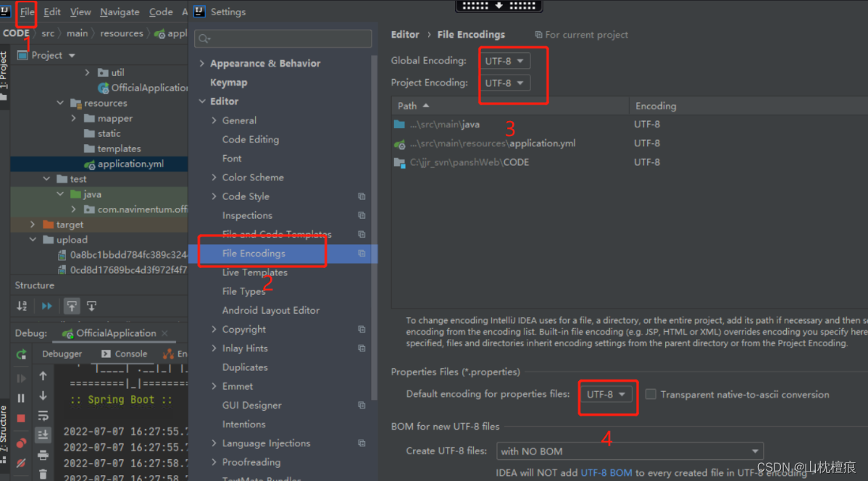This screenshot has width=868, height=481.
Task: Pause the running program
Action: coord(22,397)
